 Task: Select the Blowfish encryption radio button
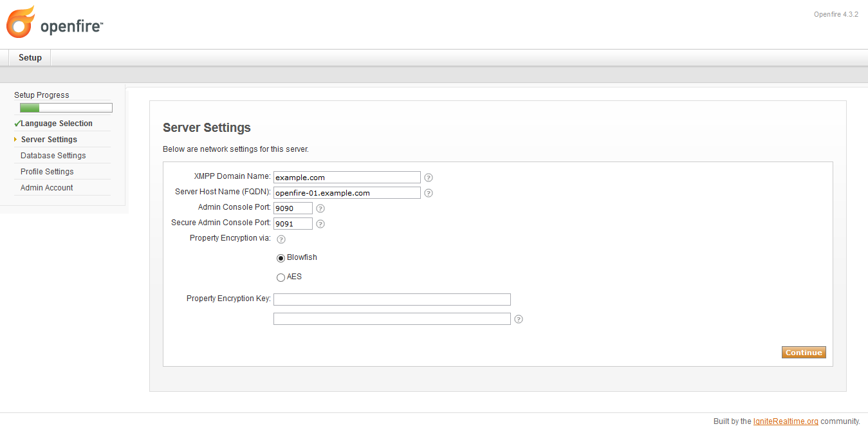tap(281, 257)
